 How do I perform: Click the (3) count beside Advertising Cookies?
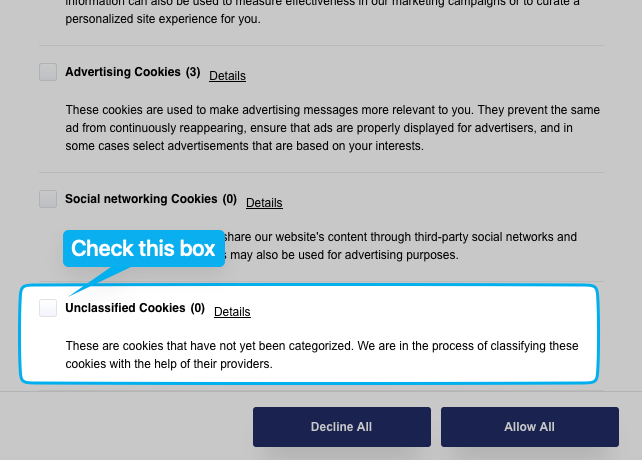[193, 72]
